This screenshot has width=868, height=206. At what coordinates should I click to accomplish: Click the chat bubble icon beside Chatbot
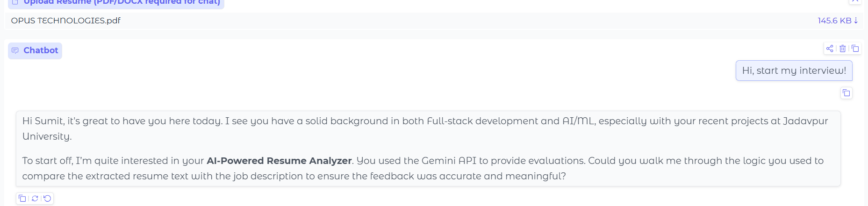[x=15, y=50]
